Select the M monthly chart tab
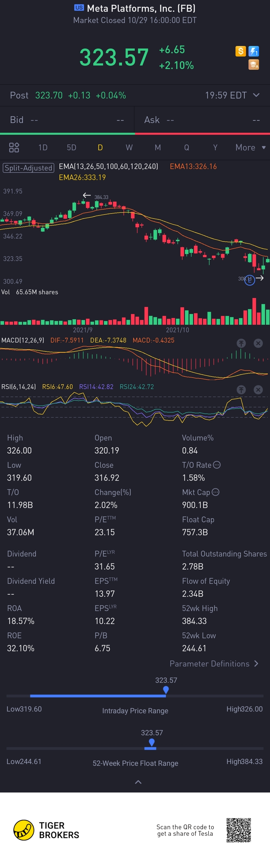Viewport: 270px width, 868px height. 158,147
